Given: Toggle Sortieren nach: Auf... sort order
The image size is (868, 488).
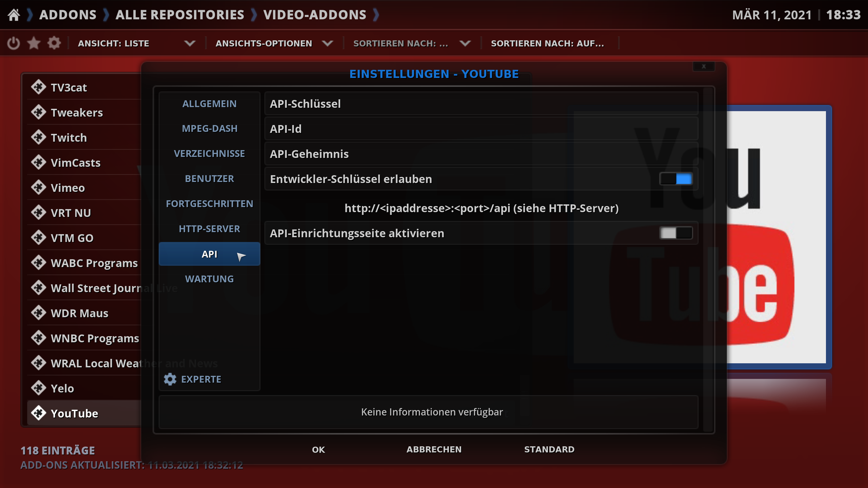Looking at the screenshot, I should point(548,43).
